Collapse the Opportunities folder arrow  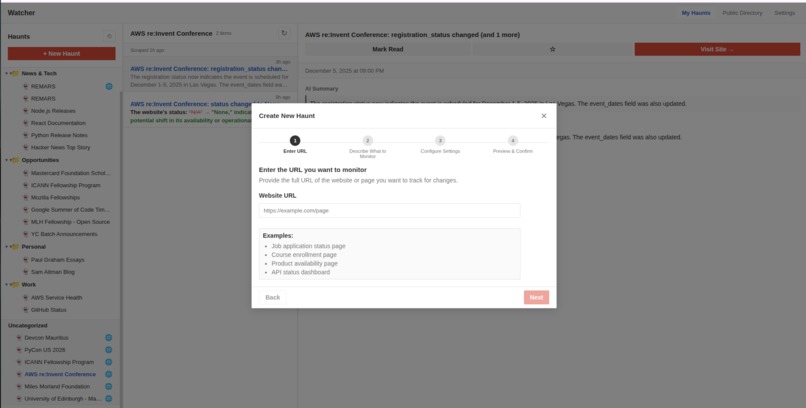pyautogui.click(x=7, y=160)
